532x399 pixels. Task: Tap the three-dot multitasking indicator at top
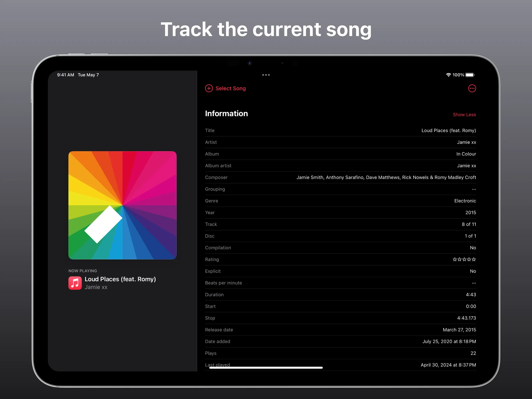(x=266, y=75)
